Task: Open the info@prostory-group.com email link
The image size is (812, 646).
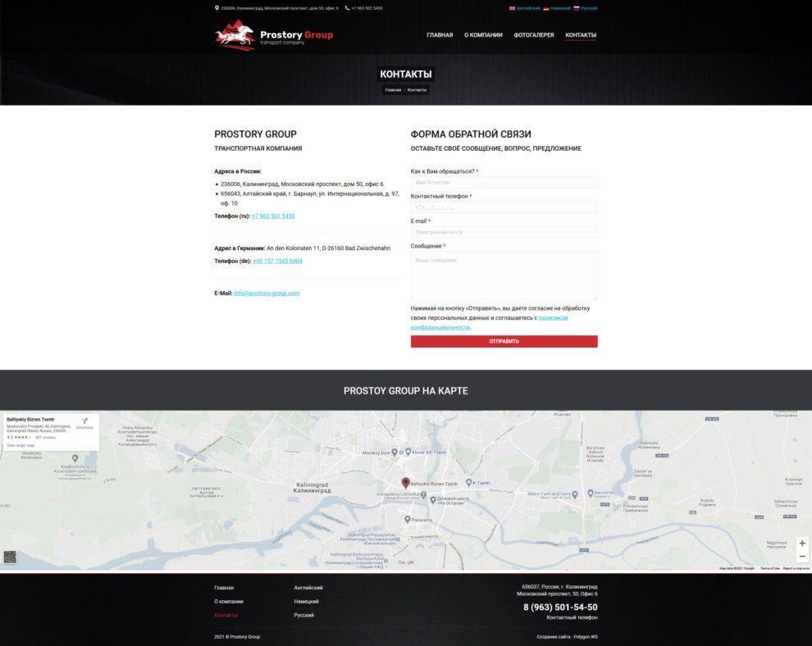Action: pos(267,293)
